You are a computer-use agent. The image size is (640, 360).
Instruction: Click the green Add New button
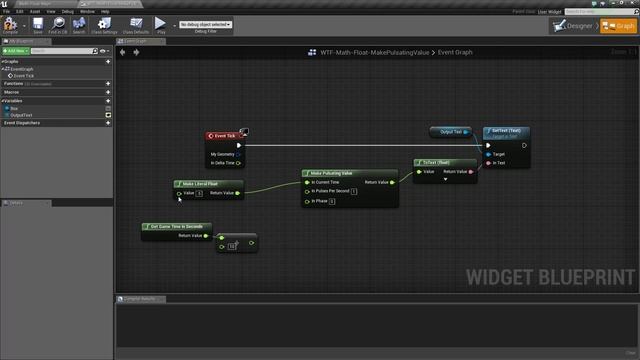16,51
